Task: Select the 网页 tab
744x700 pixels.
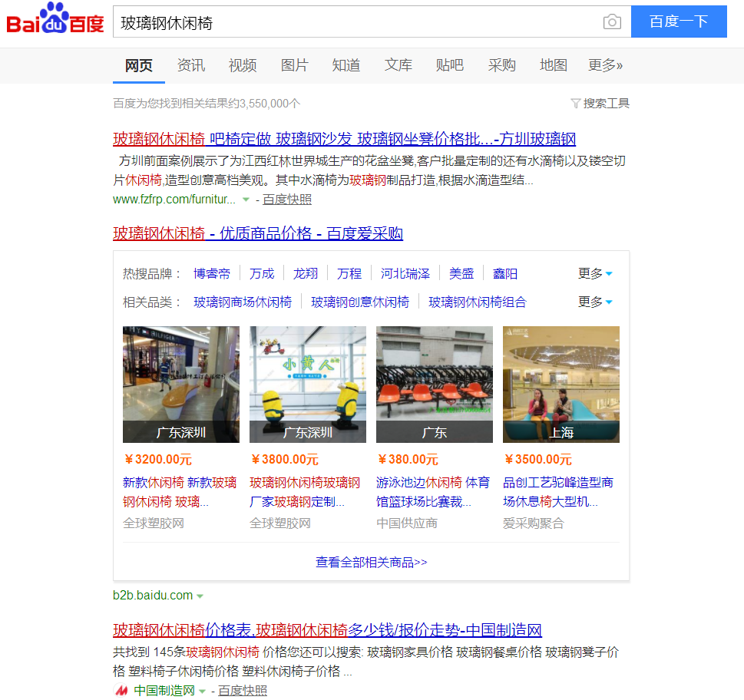Action: coord(138,65)
